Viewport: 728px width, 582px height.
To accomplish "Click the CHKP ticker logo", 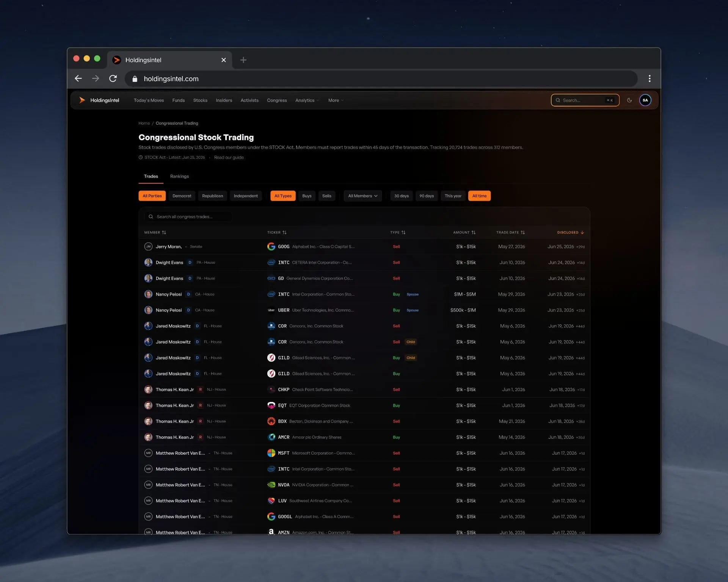I will (271, 390).
